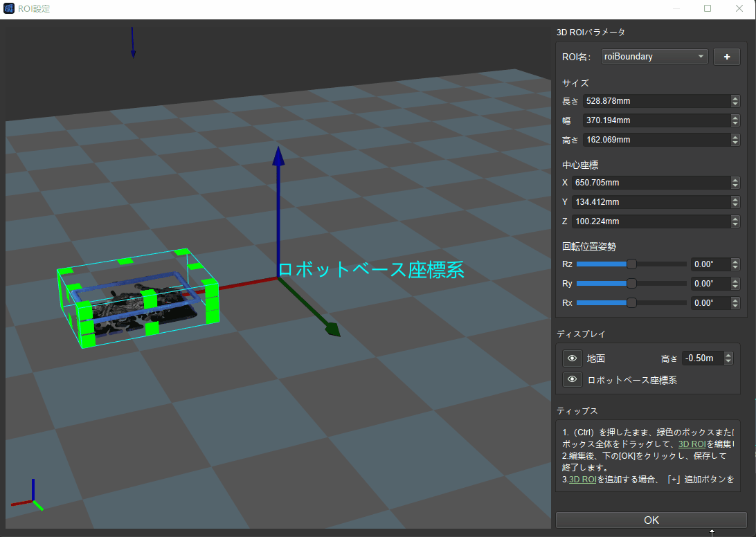Click the 3D ROI link in tip 3
The width and height of the screenshot is (756, 537).
(x=582, y=479)
